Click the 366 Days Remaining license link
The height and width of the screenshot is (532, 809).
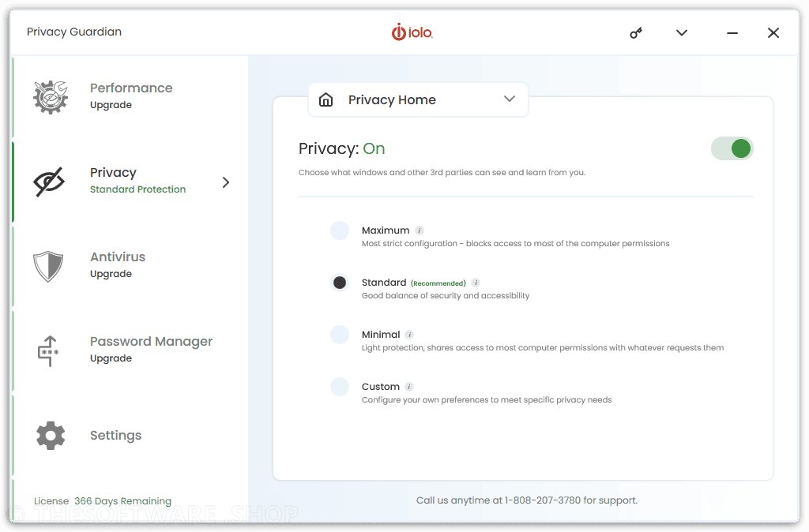[122, 501]
